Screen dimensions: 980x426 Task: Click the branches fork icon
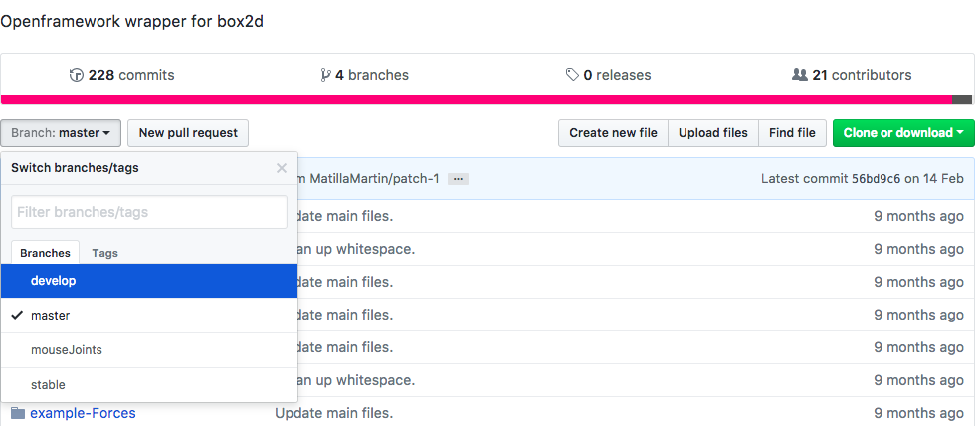point(325,75)
